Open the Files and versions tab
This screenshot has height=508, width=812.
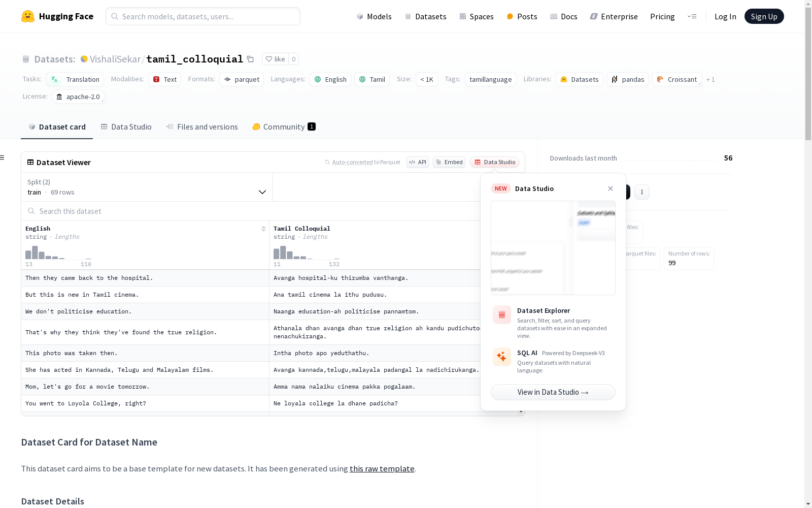tap(202, 127)
